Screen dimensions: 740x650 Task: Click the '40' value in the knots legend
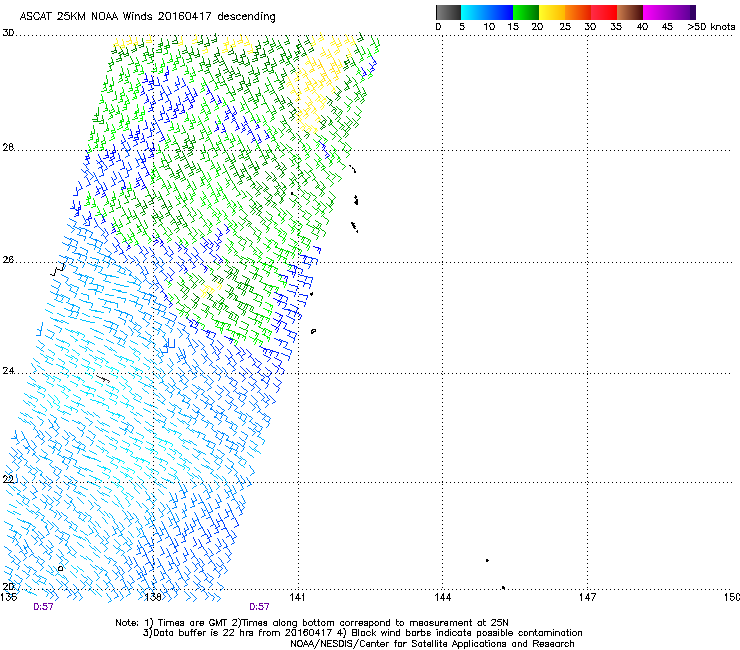(x=642, y=27)
